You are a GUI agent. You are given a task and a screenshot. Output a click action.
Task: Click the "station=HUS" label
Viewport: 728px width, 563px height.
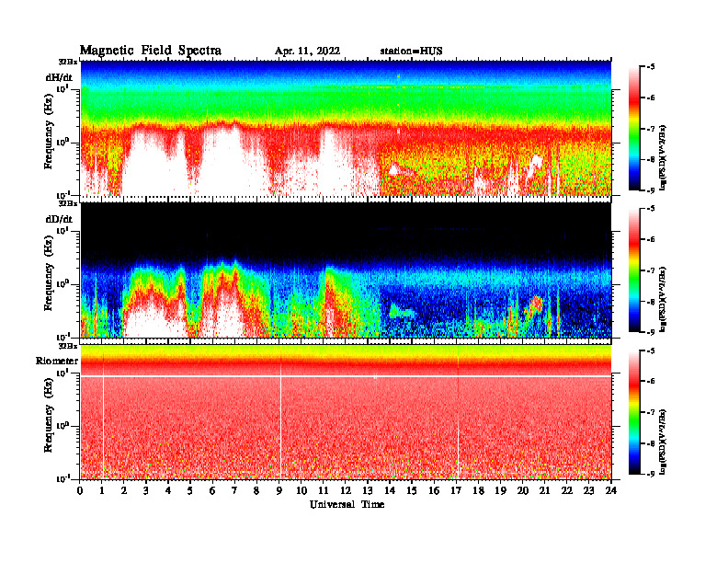(x=412, y=52)
